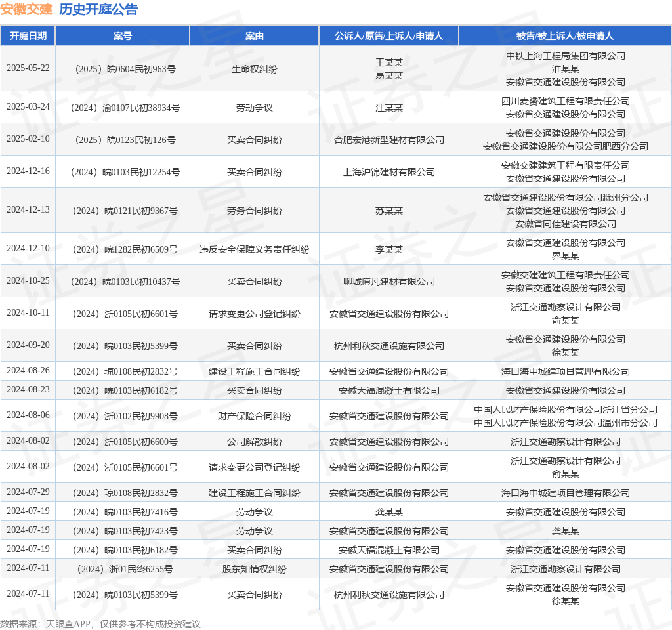Click the 违反安全保障义务责任纠纷 cell
672x630 pixels.
pos(255,249)
